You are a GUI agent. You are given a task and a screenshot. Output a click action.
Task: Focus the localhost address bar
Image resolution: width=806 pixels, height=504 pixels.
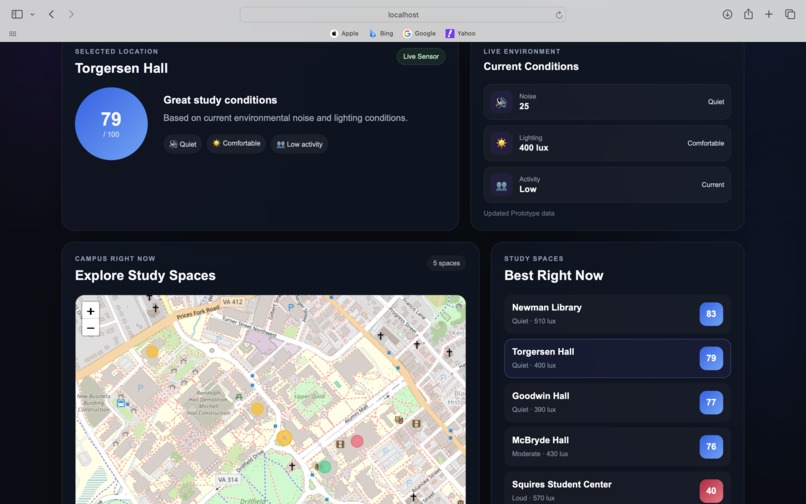(402, 14)
